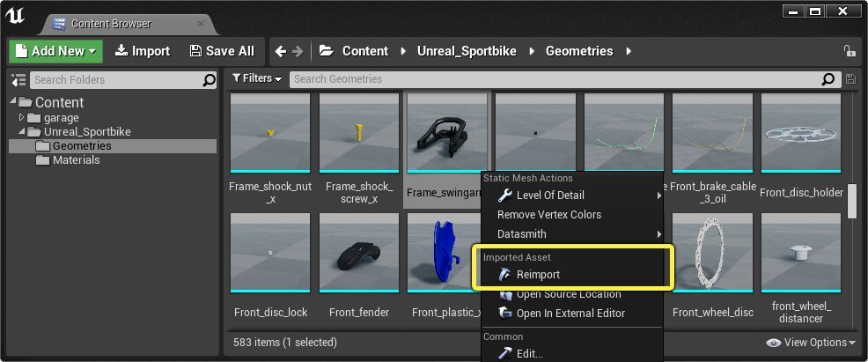This screenshot has width=868, height=362.
Task: Collapse the Unreal_Sportbike folder
Action: point(22,132)
